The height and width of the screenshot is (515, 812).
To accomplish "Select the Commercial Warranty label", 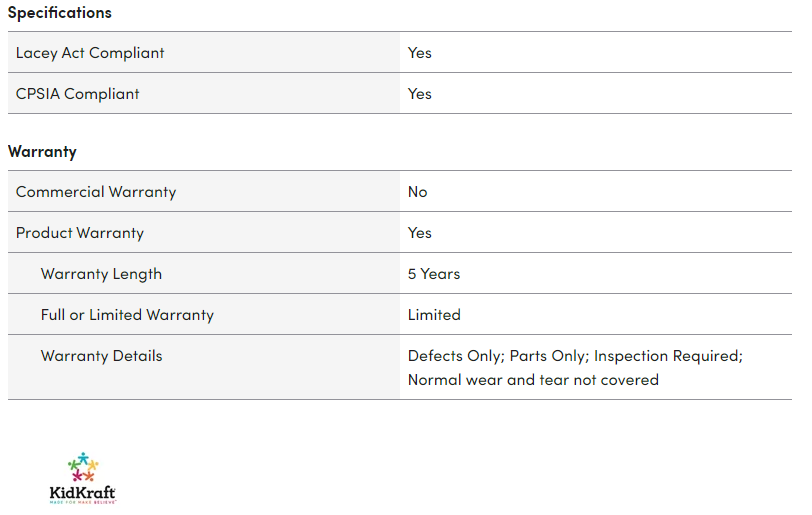I will coord(96,191).
